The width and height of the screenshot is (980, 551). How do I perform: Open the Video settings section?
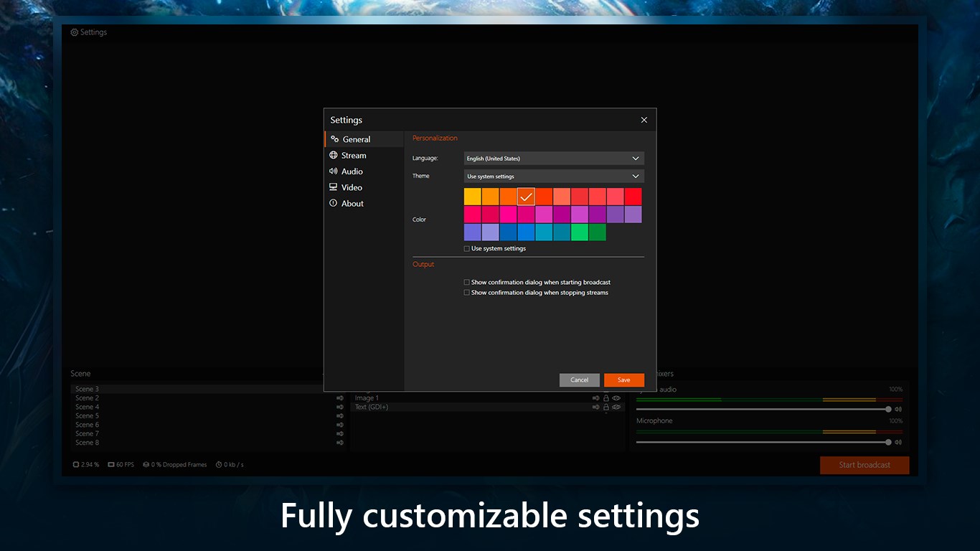tap(364, 187)
